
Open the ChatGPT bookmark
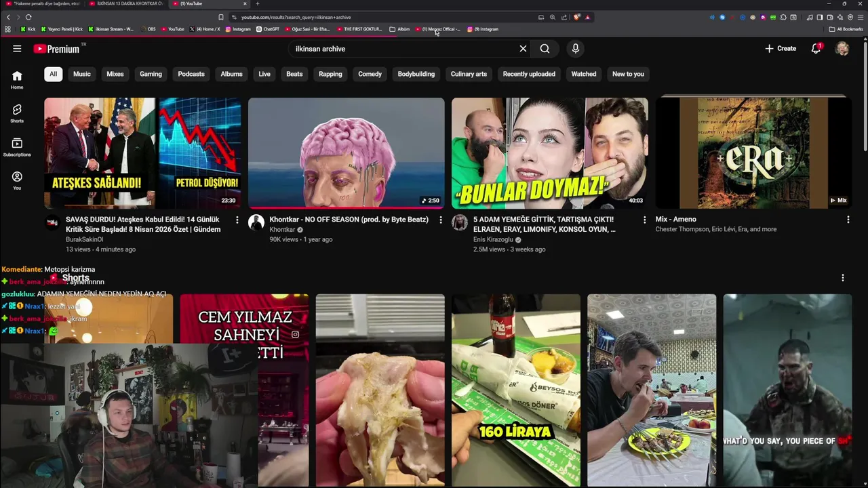click(268, 29)
